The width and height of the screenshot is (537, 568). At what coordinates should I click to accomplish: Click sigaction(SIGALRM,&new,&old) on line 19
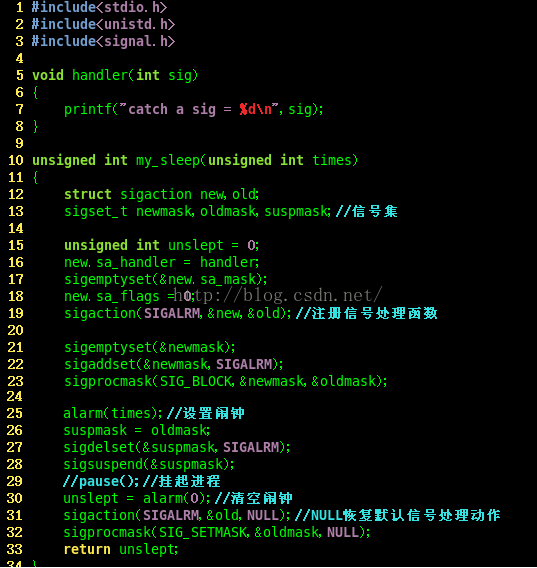coord(178,313)
